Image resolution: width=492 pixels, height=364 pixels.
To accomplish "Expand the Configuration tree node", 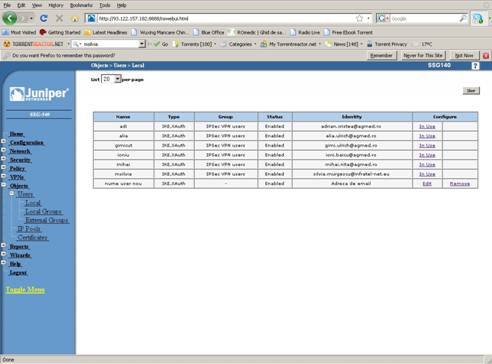I will [3, 141].
